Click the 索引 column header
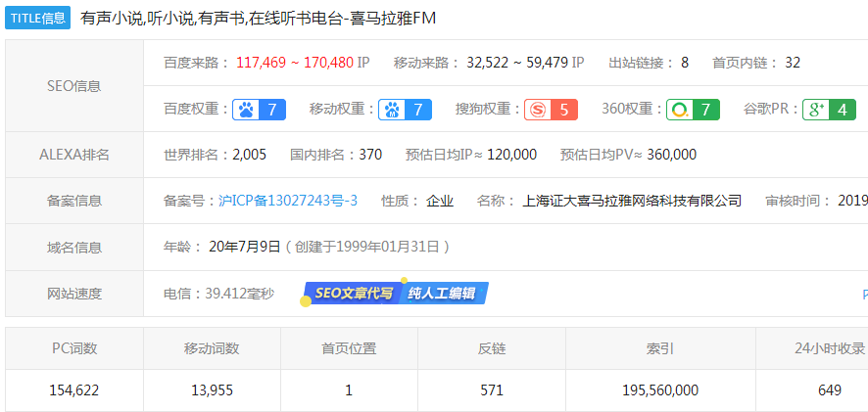The width and height of the screenshot is (868, 412). click(660, 348)
